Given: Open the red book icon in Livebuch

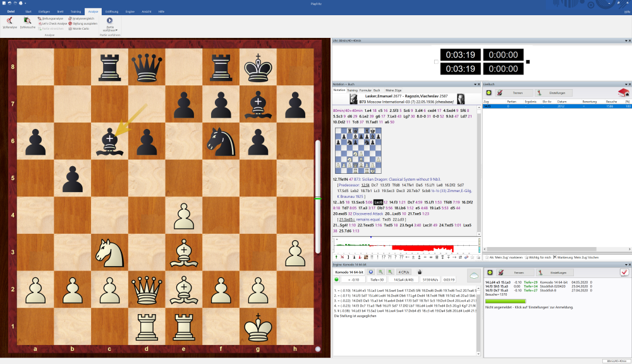Looking at the screenshot, I should pyautogui.click(x=623, y=92).
